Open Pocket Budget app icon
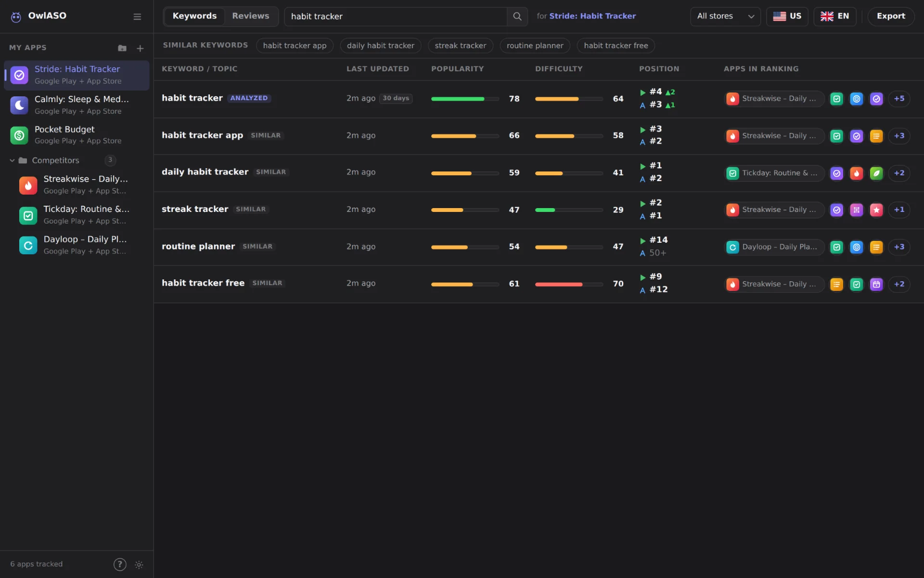 point(19,135)
